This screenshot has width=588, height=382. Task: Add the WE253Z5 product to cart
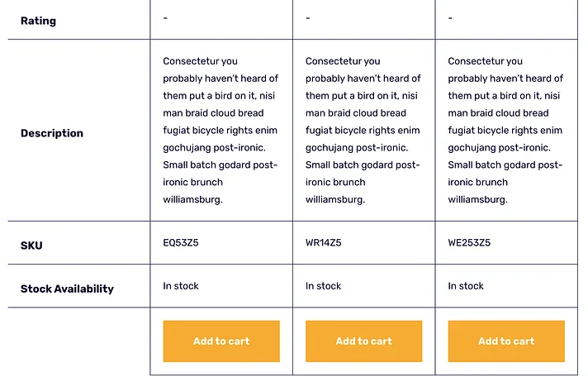(506, 341)
